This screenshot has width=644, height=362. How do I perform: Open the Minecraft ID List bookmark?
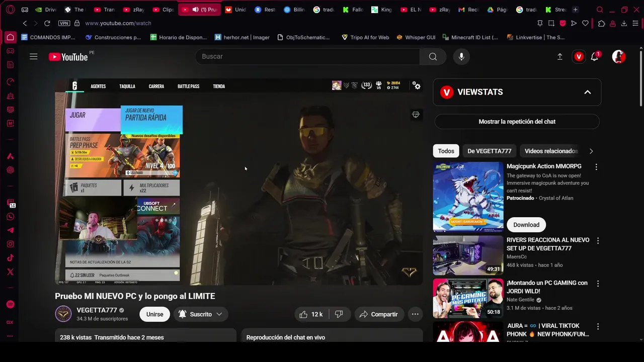[470, 37]
